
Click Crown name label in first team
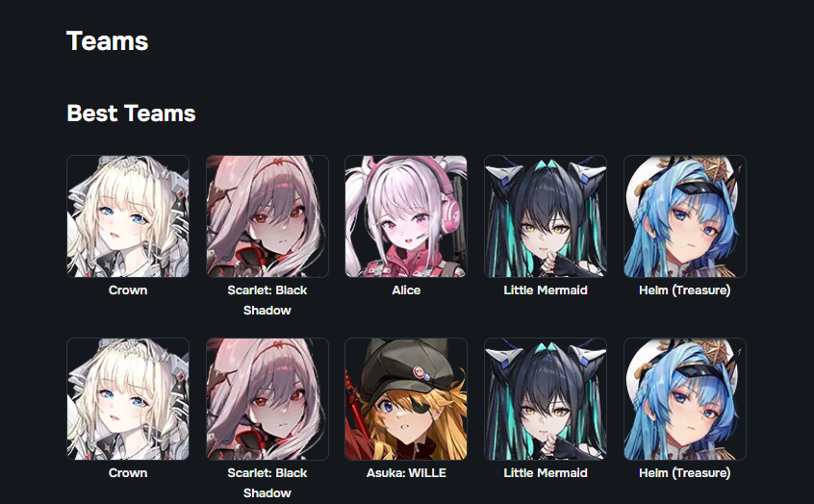coord(128,290)
